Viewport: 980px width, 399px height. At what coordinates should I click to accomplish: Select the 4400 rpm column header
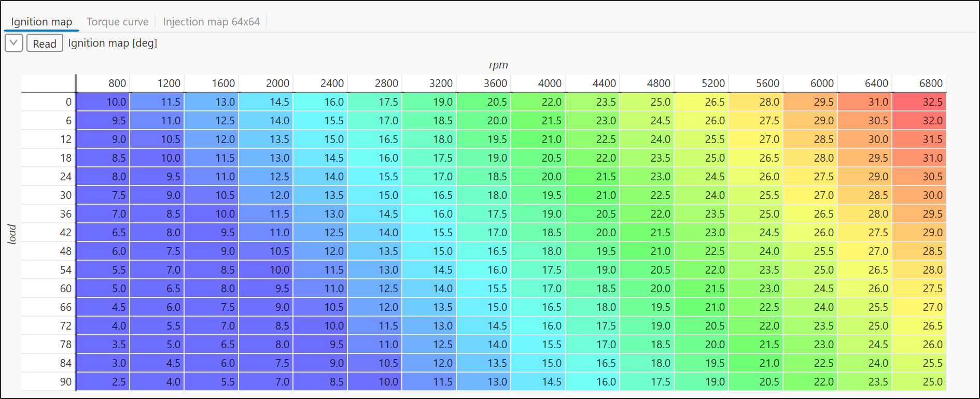click(x=593, y=83)
